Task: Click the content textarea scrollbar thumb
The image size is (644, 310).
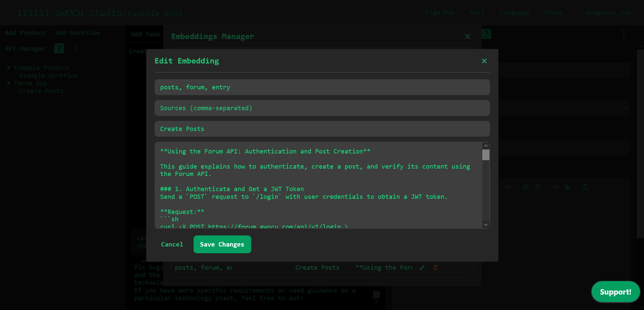Action: pyautogui.click(x=486, y=155)
